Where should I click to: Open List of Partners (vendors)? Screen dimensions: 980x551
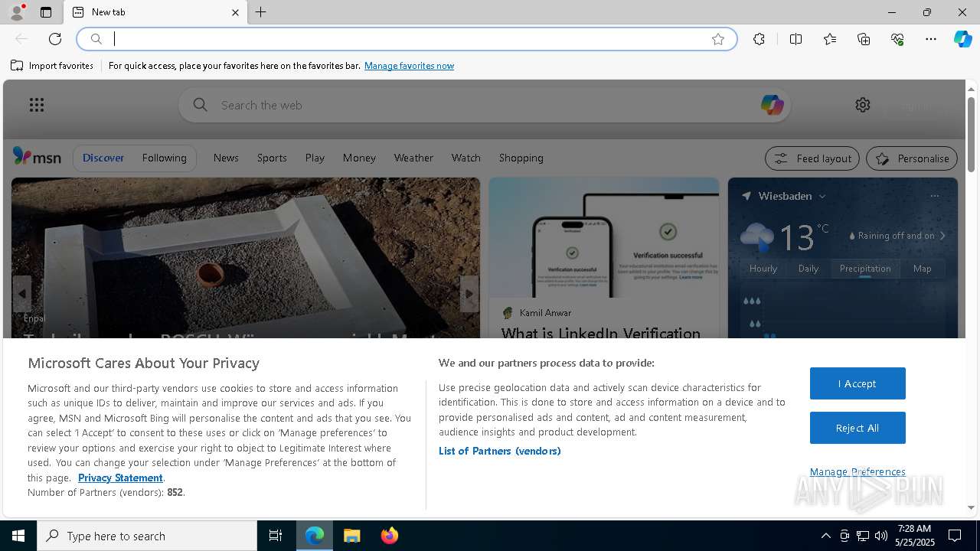[x=499, y=451]
